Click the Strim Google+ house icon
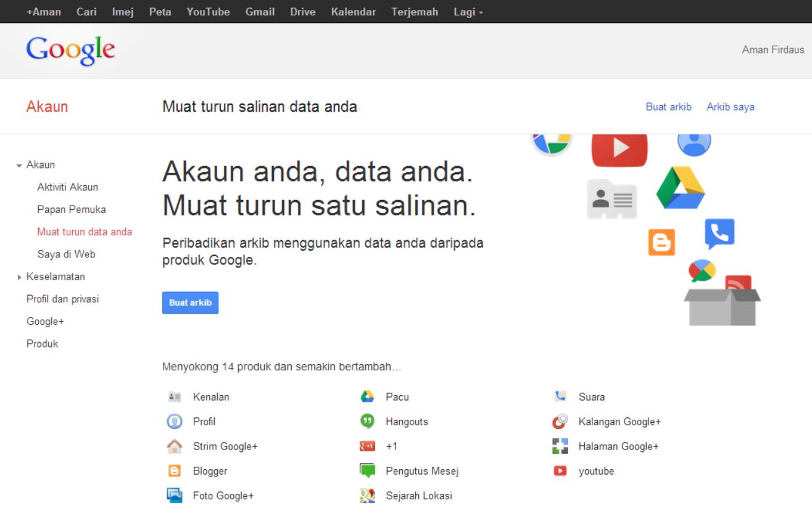Viewport: 812px width, 513px height. coord(175,446)
